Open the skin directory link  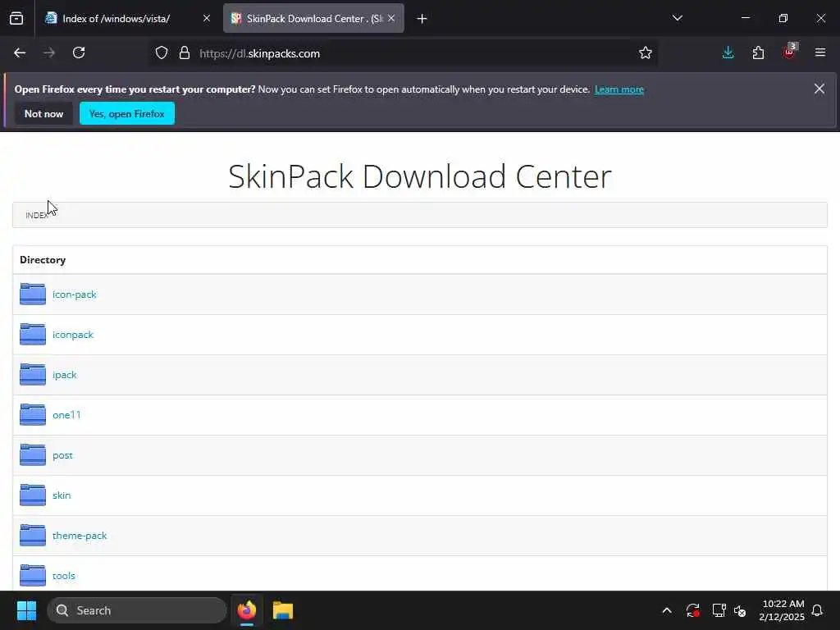(x=61, y=495)
